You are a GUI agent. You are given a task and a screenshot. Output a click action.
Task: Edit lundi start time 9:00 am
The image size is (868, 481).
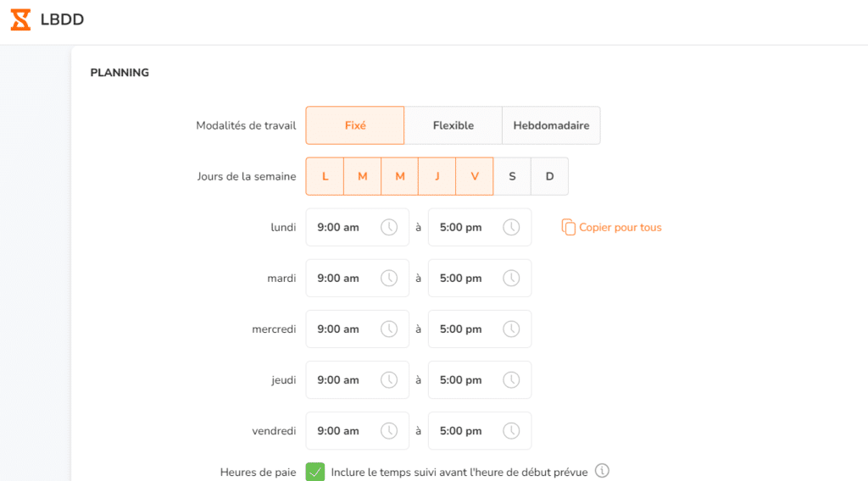click(x=357, y=227)
